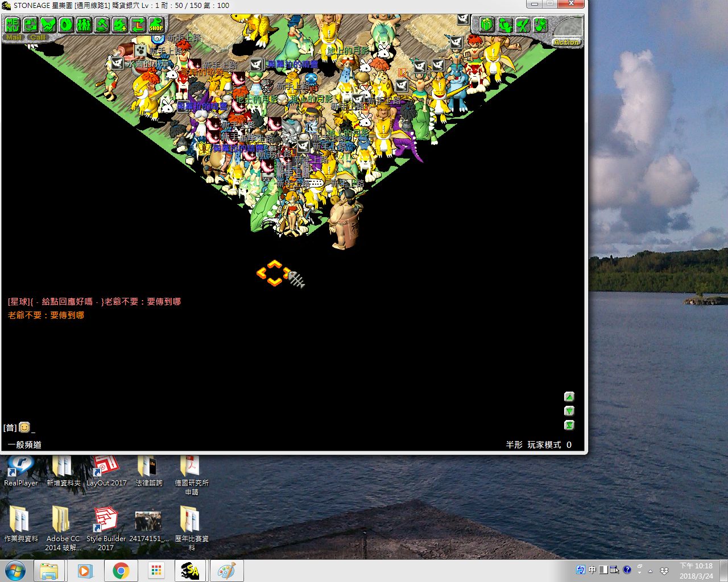The height and width of the screenshot is (582, 728).
Task: Click the 中 IME language indicator
Action: click(592, 569)
